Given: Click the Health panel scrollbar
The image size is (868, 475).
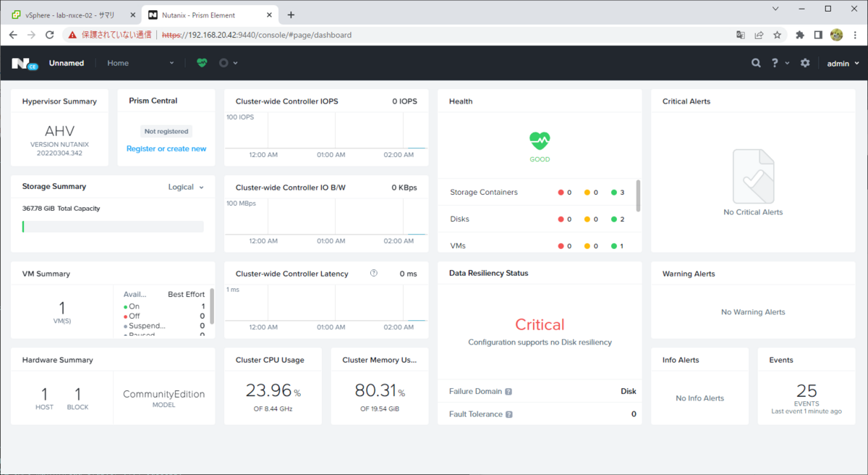Looking at the screenshot, I should 638,196.
